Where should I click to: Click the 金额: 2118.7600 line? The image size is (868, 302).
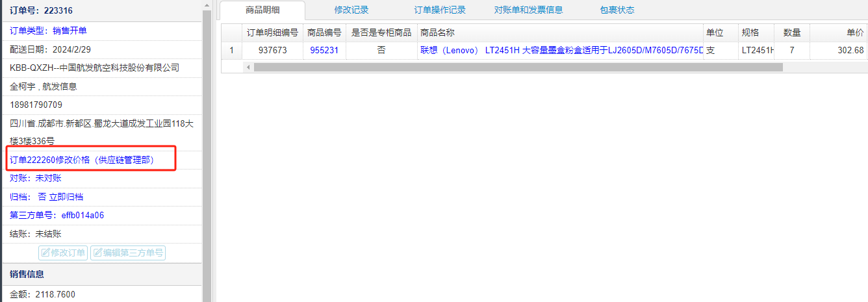(43, 294)
